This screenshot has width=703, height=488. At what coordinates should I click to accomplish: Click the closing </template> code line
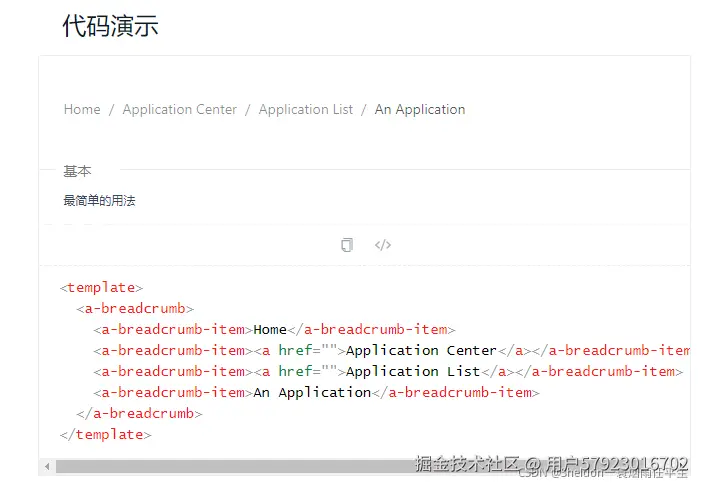(106, 435)
